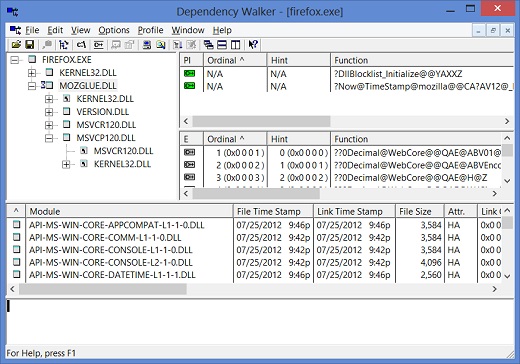Sort imports by Function column header
Viewport: 520px width, 364px height.
pos(422,60)
